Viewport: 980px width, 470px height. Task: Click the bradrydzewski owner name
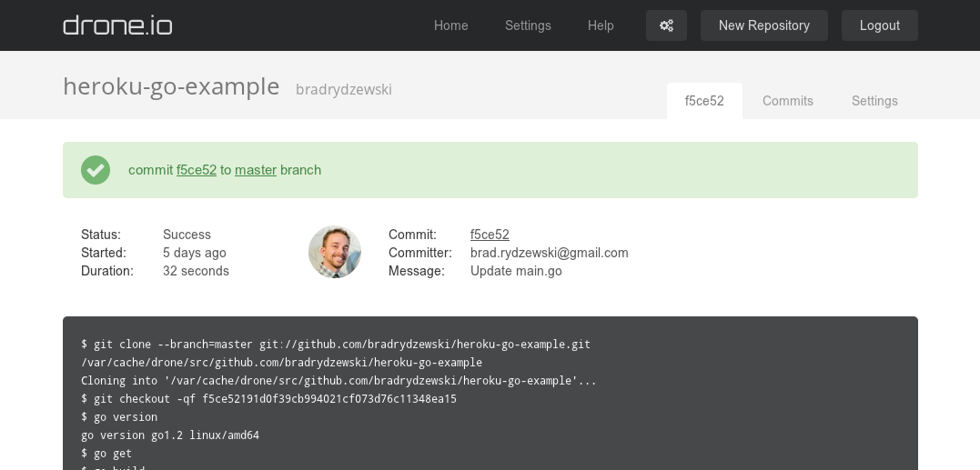coord(344,89)
